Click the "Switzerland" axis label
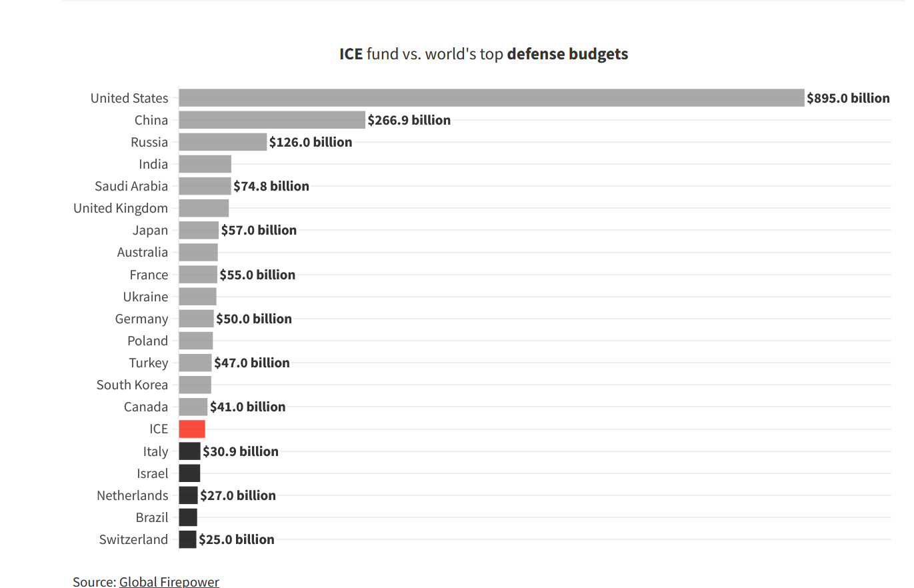This screenshot has height=588, width=914. pyautogui.click(x=134, y=539)
